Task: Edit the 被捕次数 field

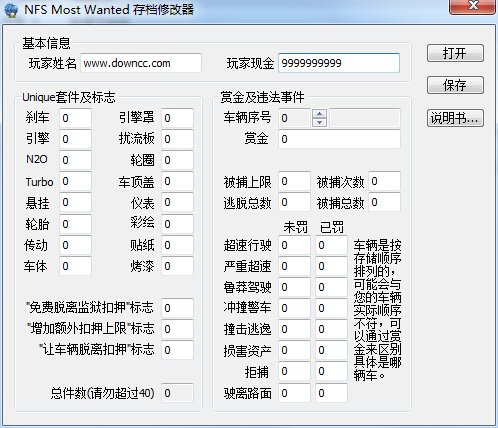Action: pyautogui.click(x=384, y=181)
